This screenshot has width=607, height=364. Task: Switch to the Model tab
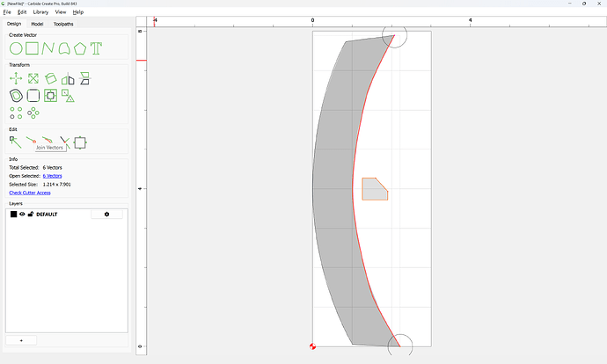[37, 24]
